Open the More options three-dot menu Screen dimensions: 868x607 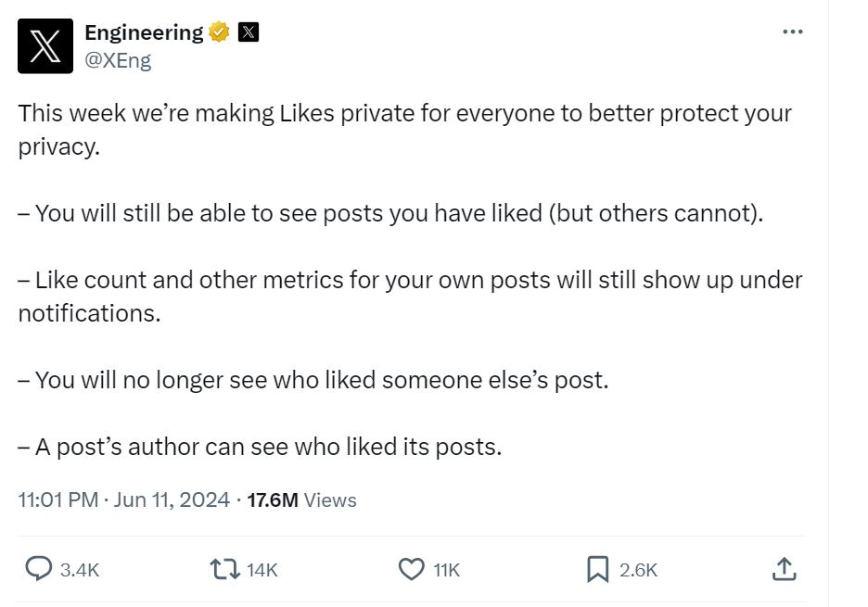pyautogui.click(x=792, y=32)
